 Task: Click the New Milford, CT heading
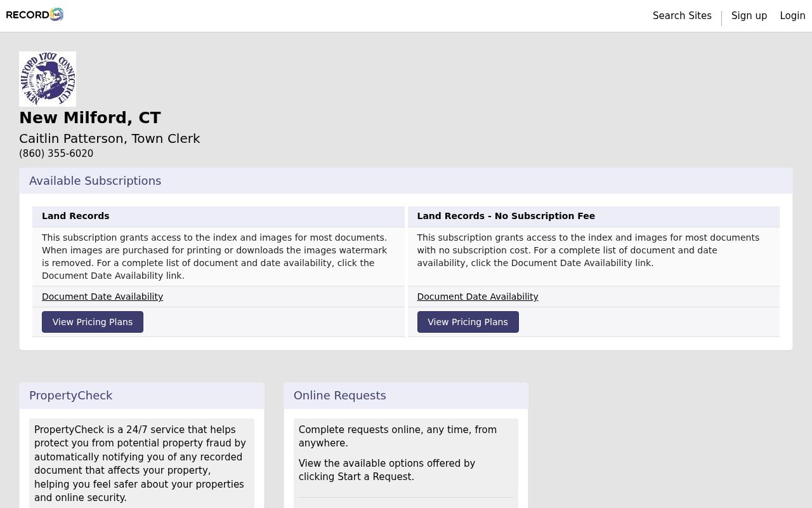[x=90, y=118]
